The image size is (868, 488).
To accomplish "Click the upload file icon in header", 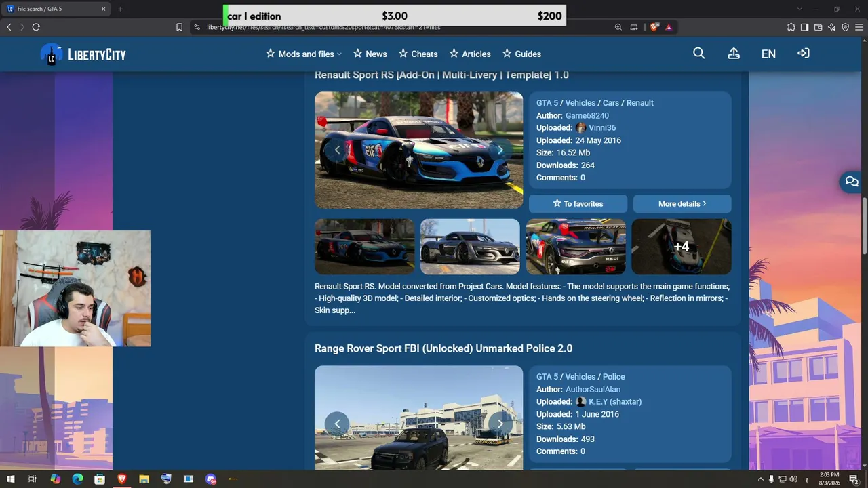I will click(734, 54).
